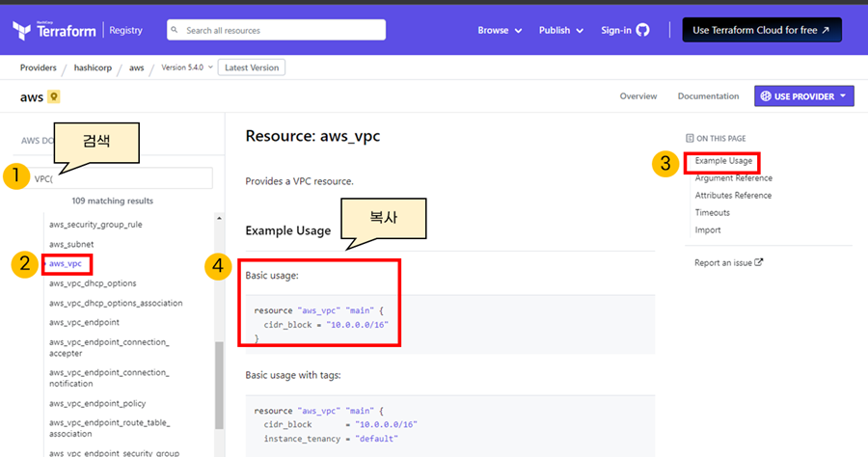Click "Basic usage with tags:" text
Image resolution: width=868 pixels, height=457 pixels.
[x=293, y=375]
